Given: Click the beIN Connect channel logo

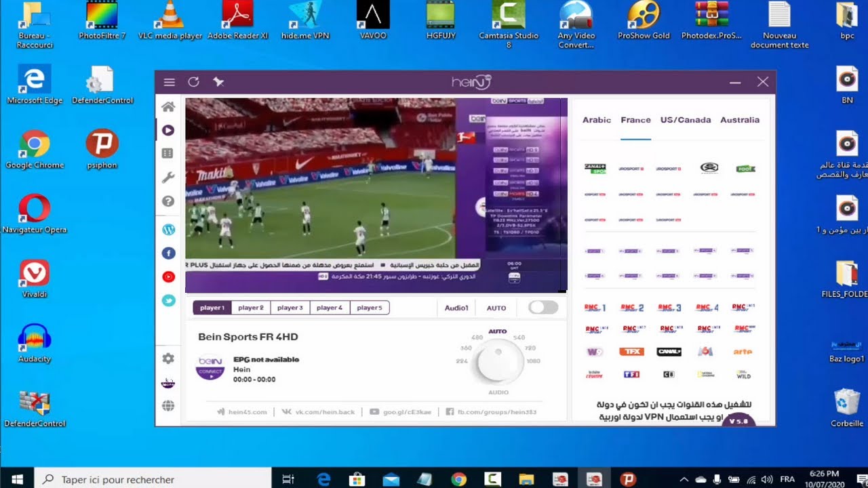Looking at the screenshot, I should [x=210, y=367].
